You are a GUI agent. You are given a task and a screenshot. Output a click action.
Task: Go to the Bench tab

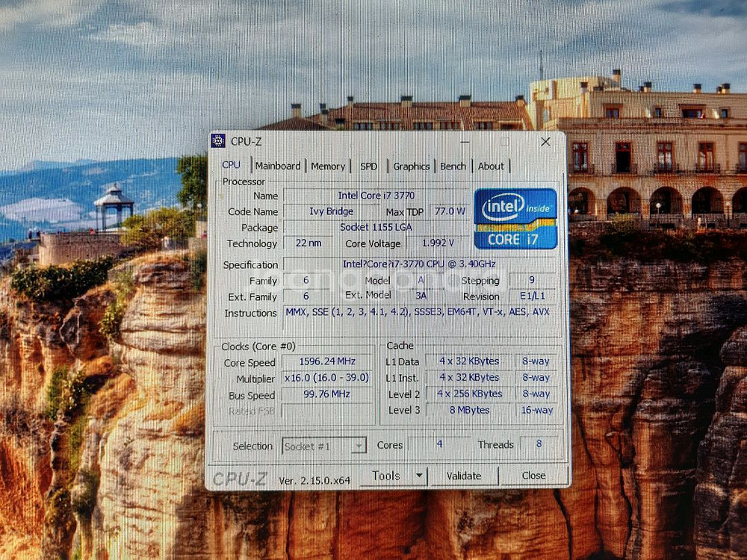[x=453, y=167]
